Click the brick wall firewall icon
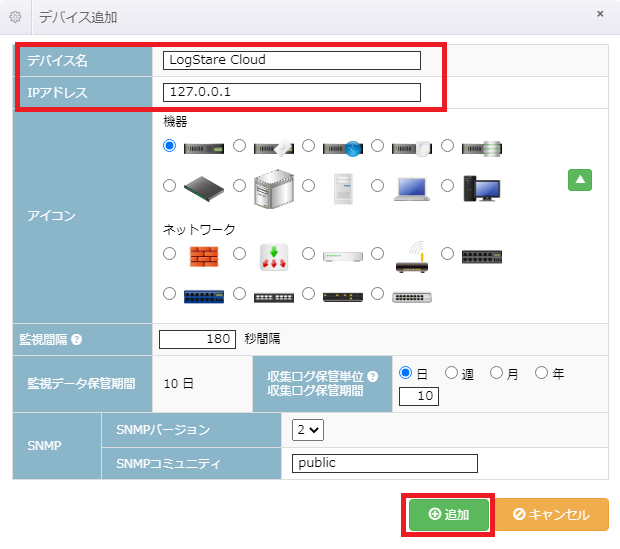This screenshot has width=620, height=549. tap(204, 257)
